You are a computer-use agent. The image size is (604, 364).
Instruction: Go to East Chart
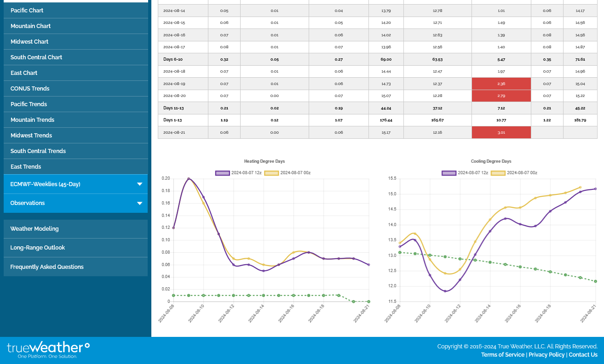point(24,73)
